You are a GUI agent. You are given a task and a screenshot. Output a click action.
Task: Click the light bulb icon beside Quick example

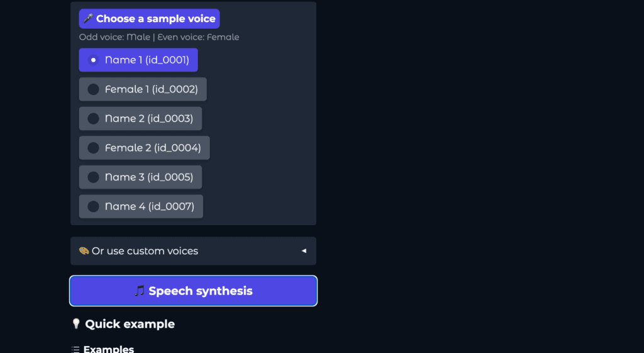point(76,324)
